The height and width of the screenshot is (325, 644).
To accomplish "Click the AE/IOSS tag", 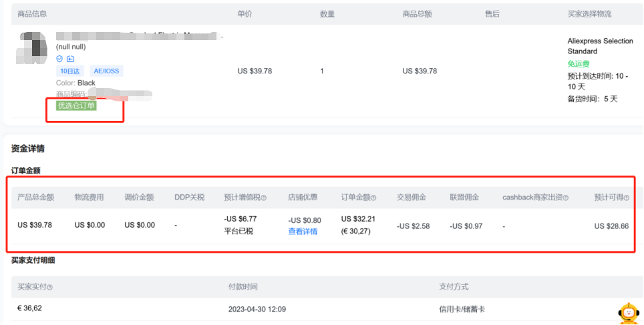I will pyautogui.click(x=106, y=71).
